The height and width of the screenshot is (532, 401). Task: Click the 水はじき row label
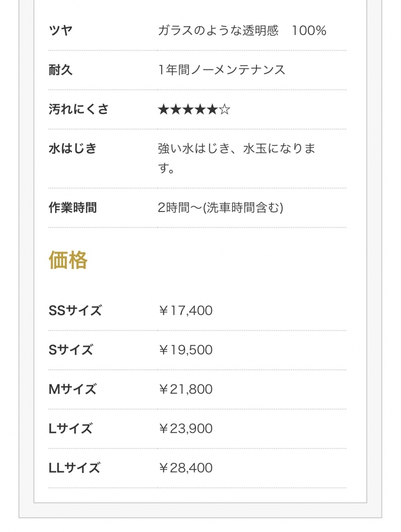(72, 148)
